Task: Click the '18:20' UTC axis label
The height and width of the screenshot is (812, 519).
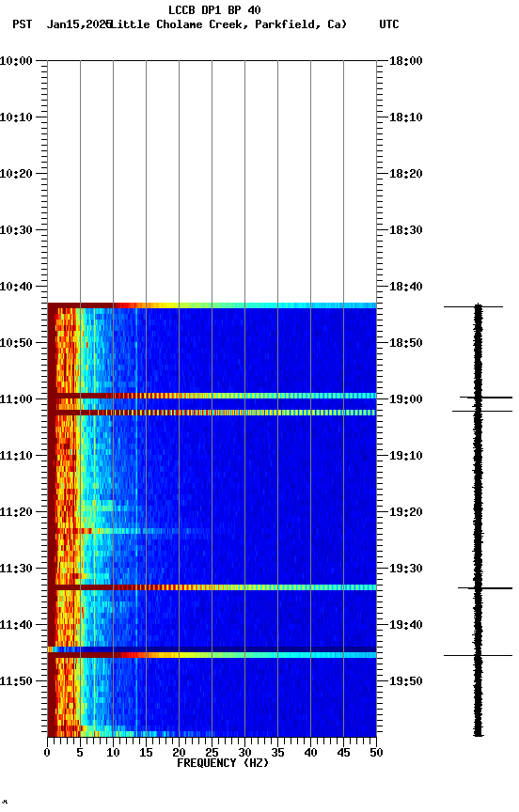Action: pos(406,174)
